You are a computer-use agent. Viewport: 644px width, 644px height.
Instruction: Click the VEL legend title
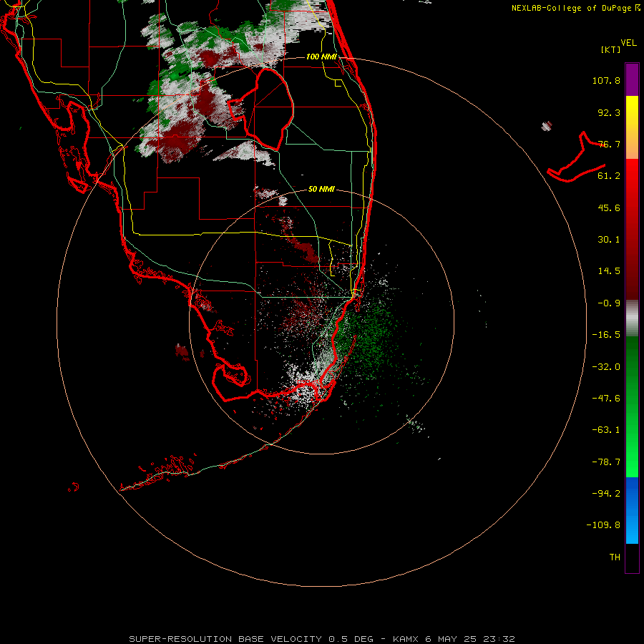(x=628, y=43)
